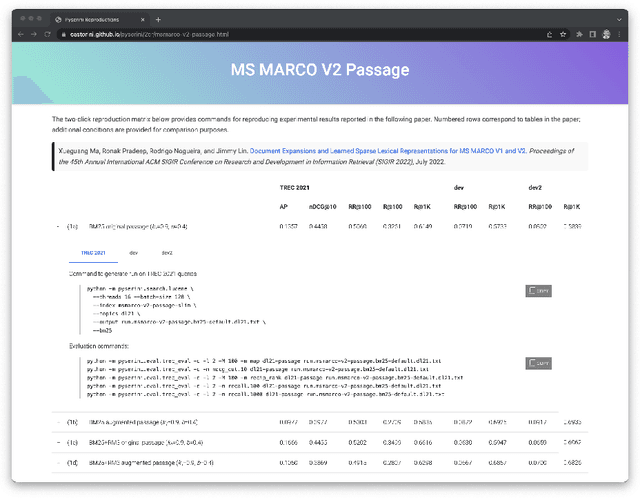
Task: Click the browser forward arrow
Action: click(x=34, y=34)
